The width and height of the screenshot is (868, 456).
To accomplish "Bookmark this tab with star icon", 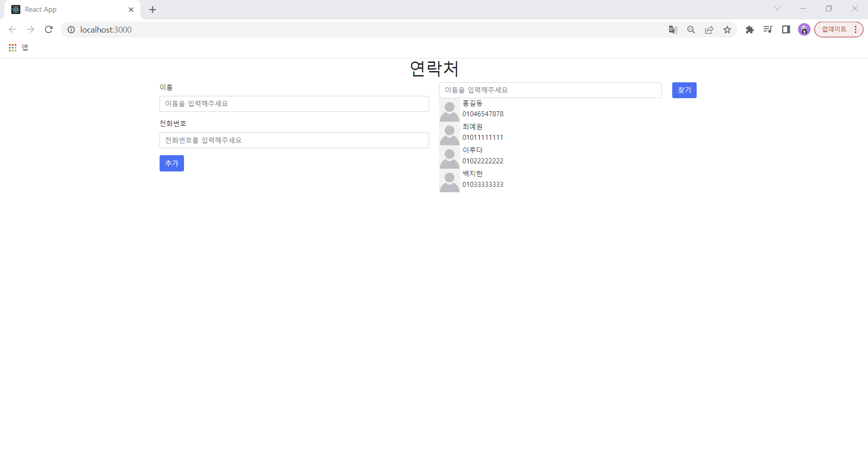I will [727, 29].
